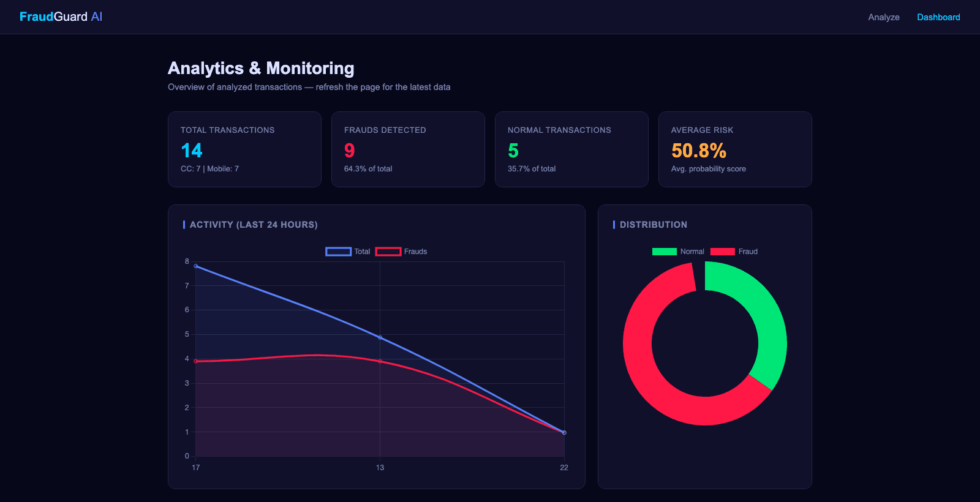Screen dimensions: 980x502
Task: Click the "35.7% of total" text
Action: [x=532, y=169]
